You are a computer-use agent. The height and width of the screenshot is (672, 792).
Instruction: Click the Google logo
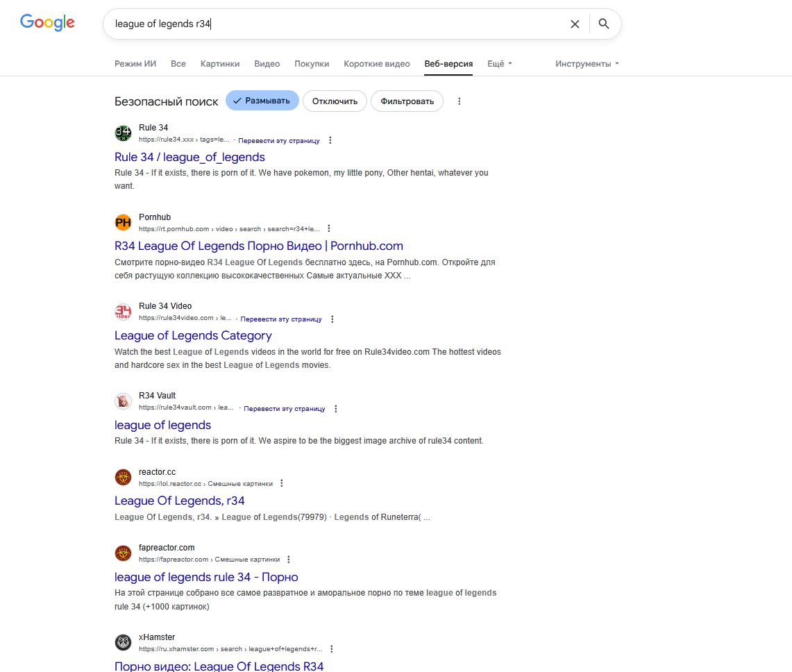click(x=47, y=22)
